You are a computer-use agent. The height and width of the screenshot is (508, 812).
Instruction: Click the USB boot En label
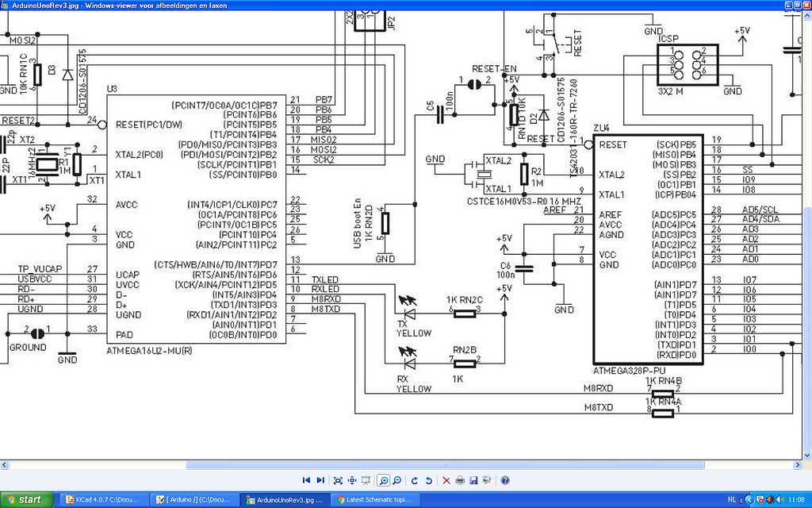(x=358, y=223)
